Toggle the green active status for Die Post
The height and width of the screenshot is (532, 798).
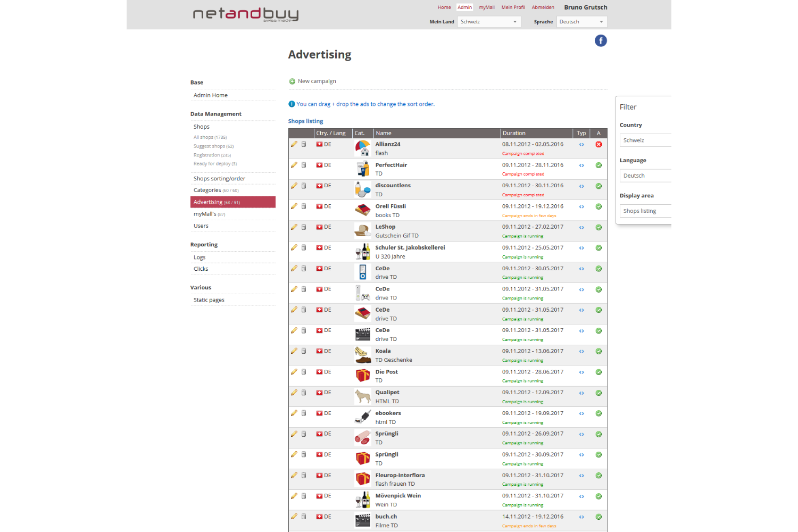coord(598,372)
